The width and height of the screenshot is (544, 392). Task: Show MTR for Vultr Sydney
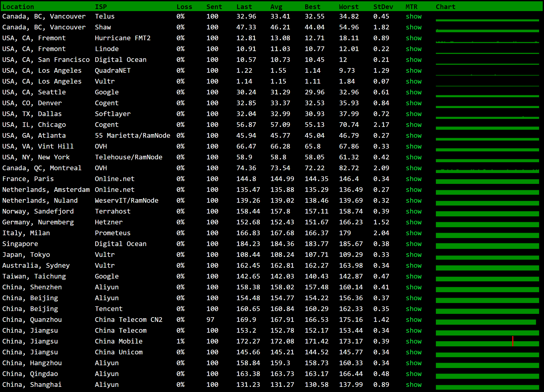(x=414, y=266)
